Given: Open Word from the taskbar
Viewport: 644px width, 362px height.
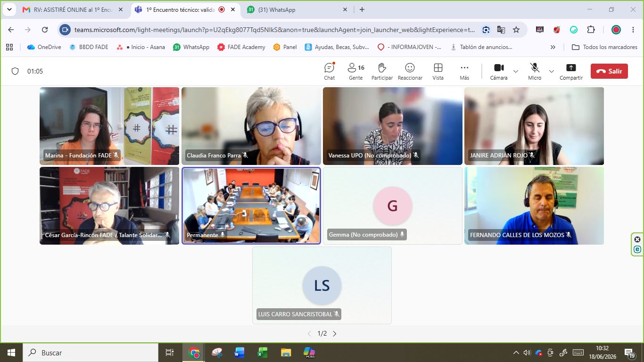Looking at the screenshot, I should 239,353.
